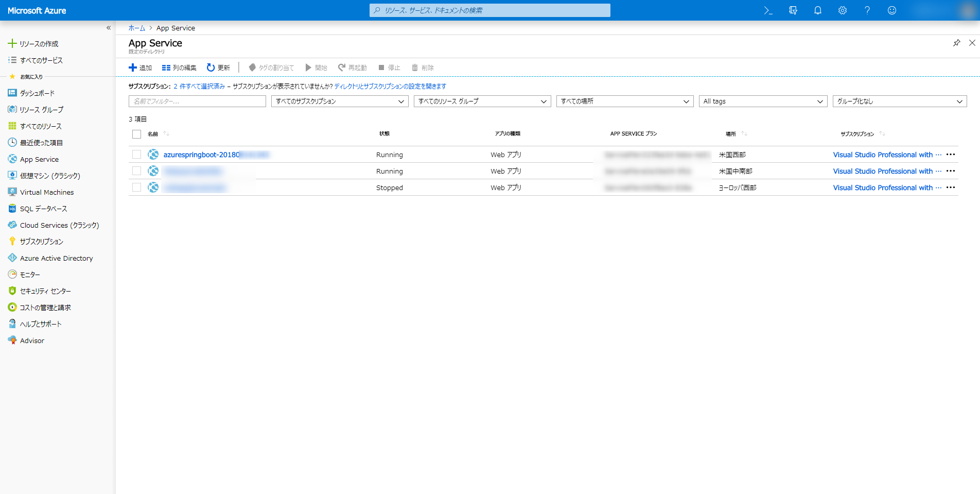Check the Stopped app row checkbox

point(136,188)
